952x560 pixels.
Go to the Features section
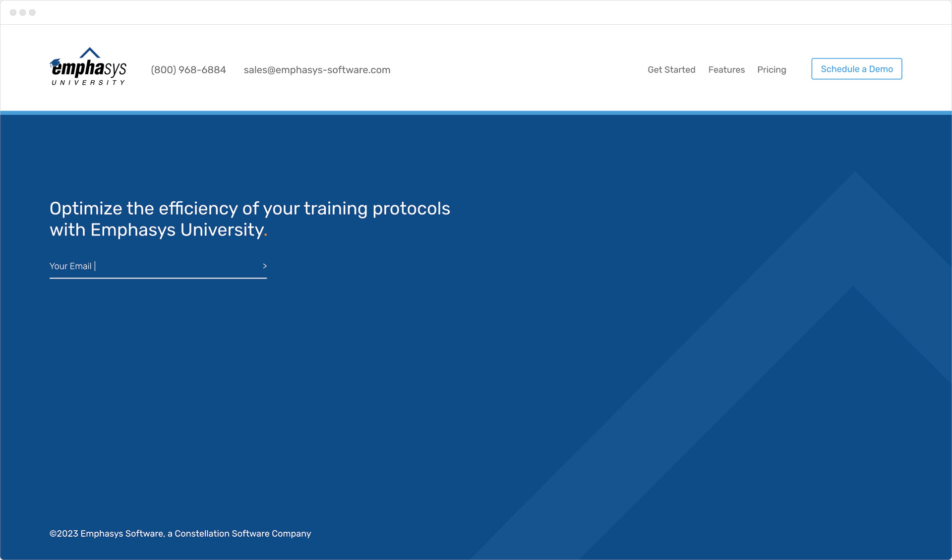point(726,70)
